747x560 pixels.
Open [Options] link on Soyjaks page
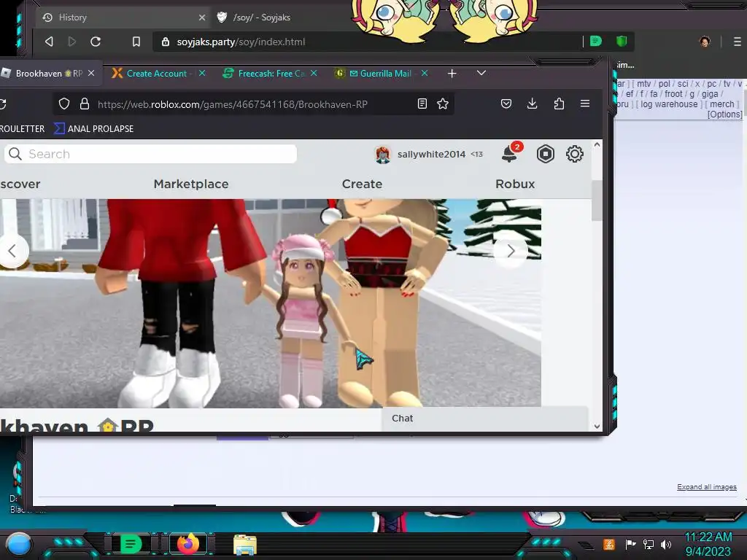[724, 114]
